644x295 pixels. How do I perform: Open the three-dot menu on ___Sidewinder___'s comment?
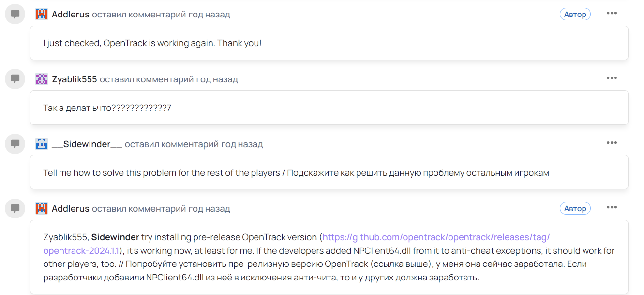tap(612, 143)
